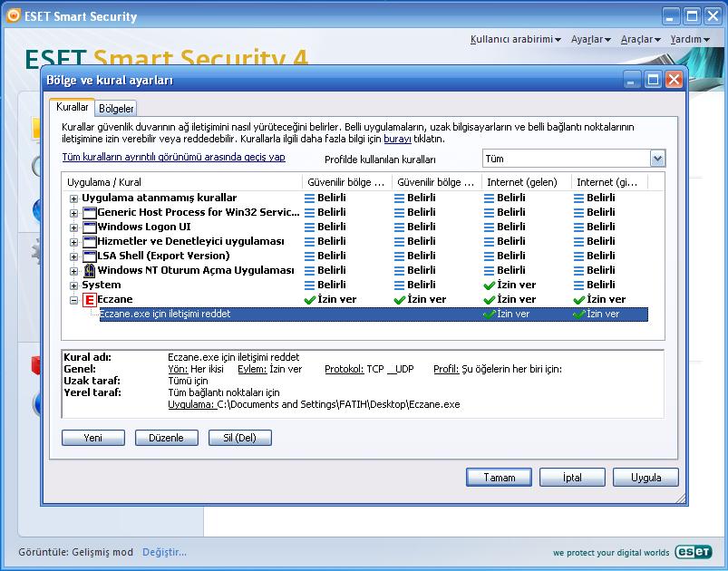Open the Ayarlar menu
This screenshot has width=728, height=571.
coord(590,40)
